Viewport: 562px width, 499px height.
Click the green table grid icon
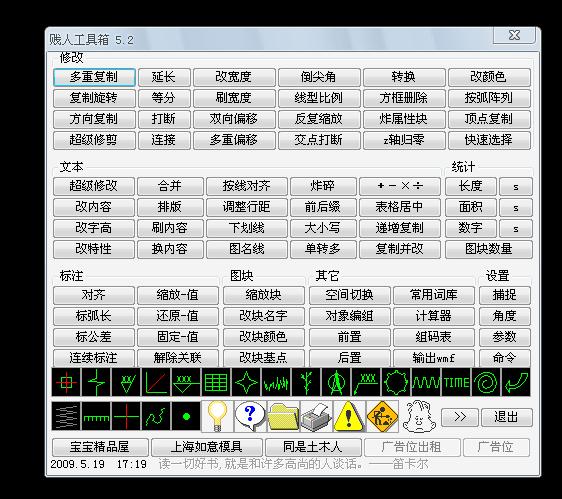(216, 382)
